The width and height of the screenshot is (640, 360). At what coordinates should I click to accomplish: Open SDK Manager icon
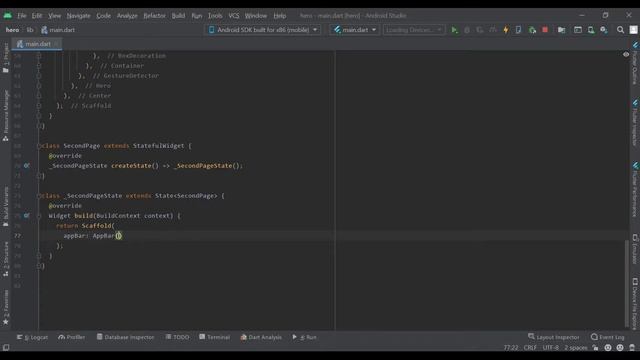point(604,30)
